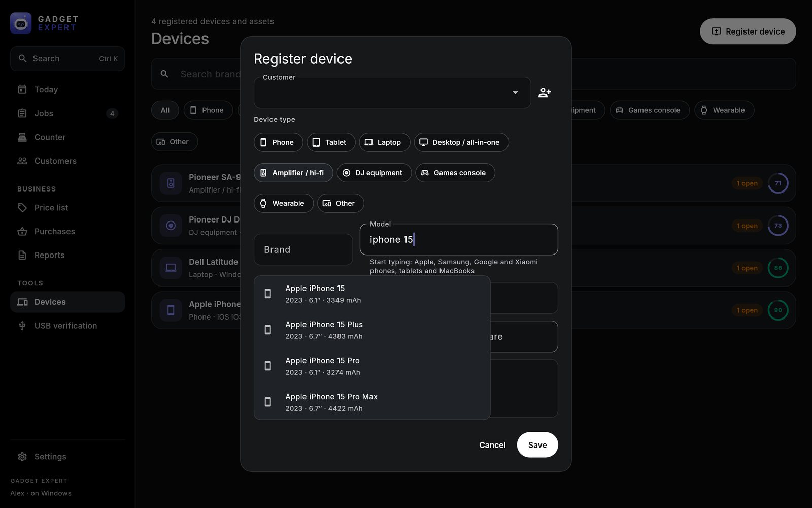The image size is (812, 508).
Task: Save the new device
Action: point(537,445)
